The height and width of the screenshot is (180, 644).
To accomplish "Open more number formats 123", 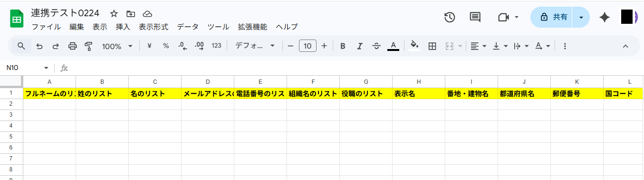I will pyautogui.click(x=216, y=46).
